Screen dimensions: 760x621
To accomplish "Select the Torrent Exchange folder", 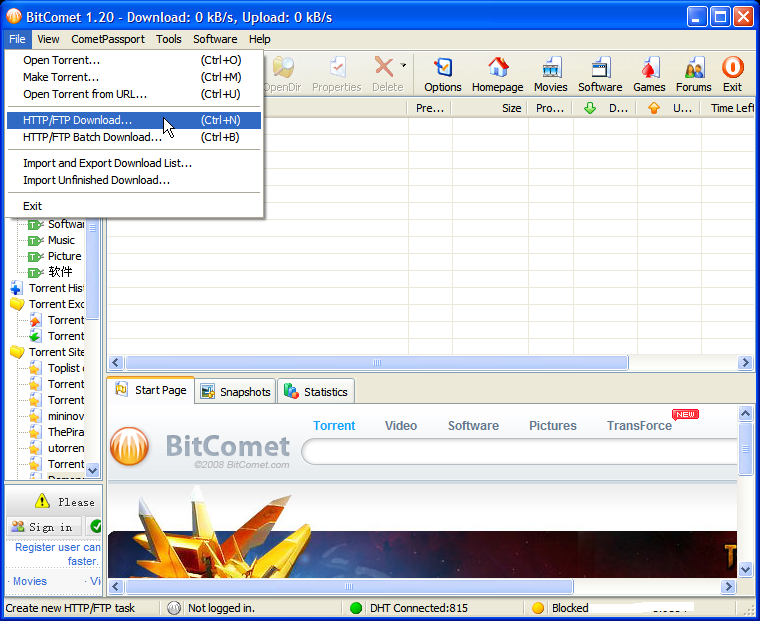I will coord(47,304).
